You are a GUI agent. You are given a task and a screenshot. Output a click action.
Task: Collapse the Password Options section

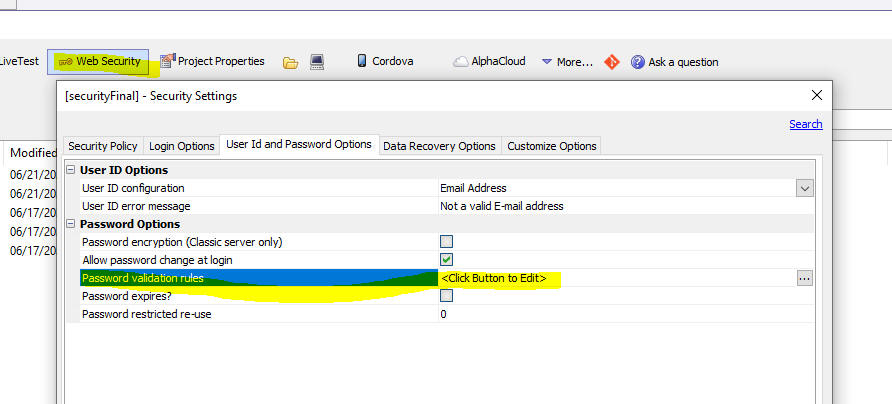click(71, 224)
